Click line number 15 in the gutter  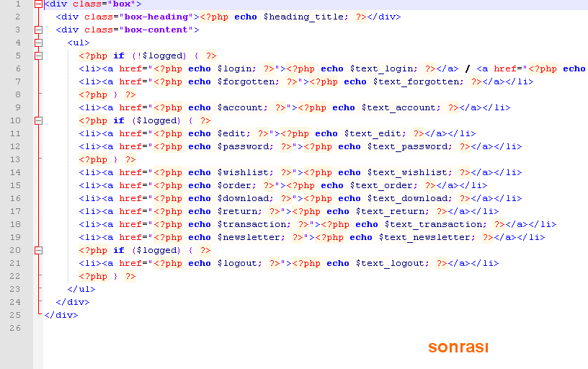tap(16, 185)
